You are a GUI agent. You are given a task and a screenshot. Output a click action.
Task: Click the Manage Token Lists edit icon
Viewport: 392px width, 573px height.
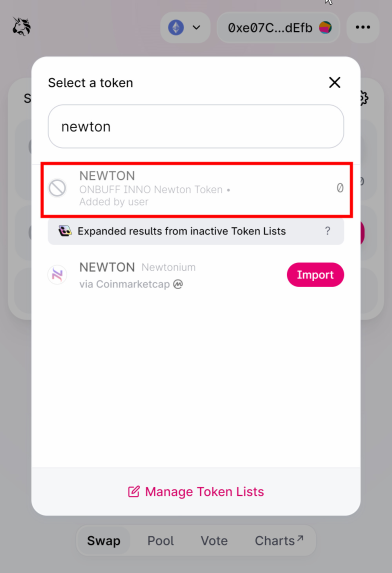tap(134, 492)
